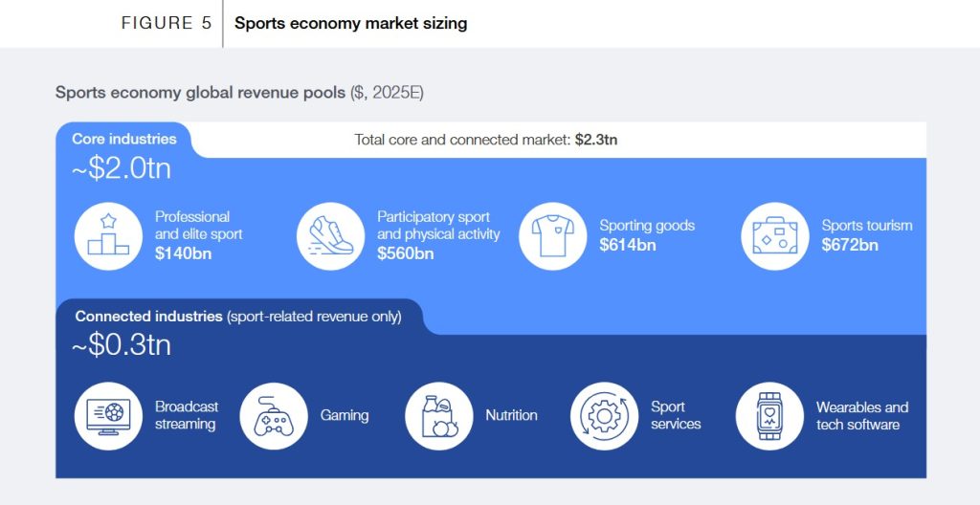Screen dimensions: 980x505
Task: Click the running shoe icon
Action: click(x=330, y=235)
